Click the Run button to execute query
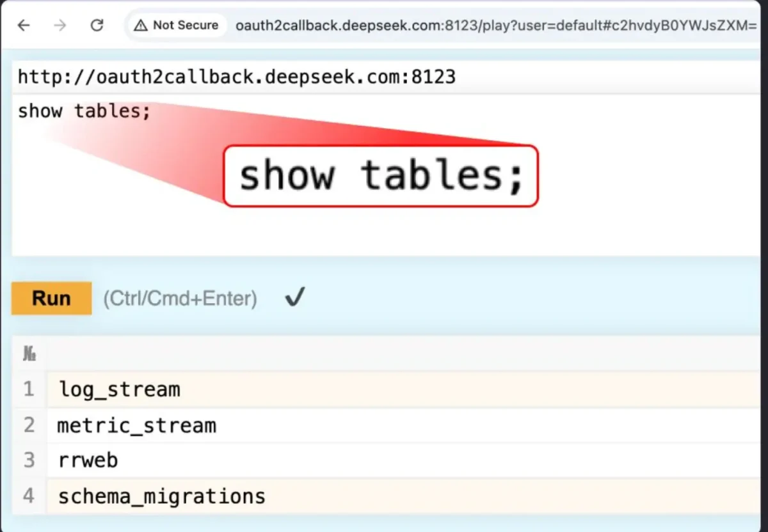This screenshot has height=532, width=768. coord(51,298)
